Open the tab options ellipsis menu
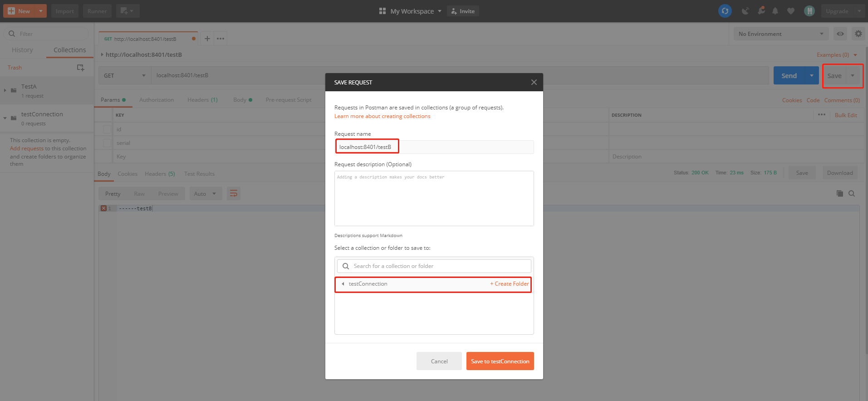Image resolution: width=868 pixels, height=401 pixels. coord(221,39)
